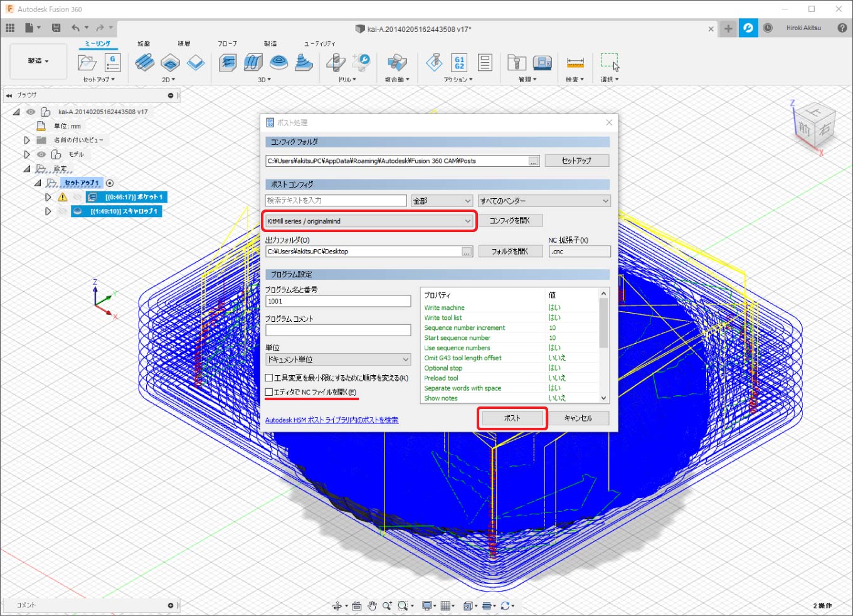Open Autodesk HSM post library search link
Screen dimensions: 853x616
[331, 420]
